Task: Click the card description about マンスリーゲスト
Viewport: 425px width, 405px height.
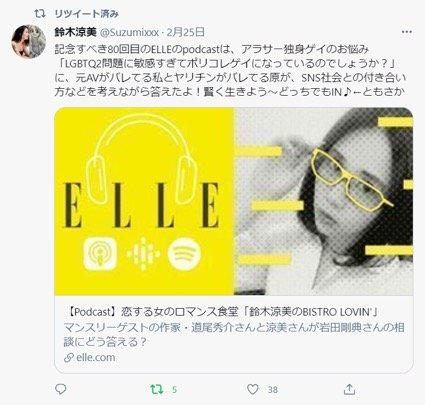Action: click(234, 335)
